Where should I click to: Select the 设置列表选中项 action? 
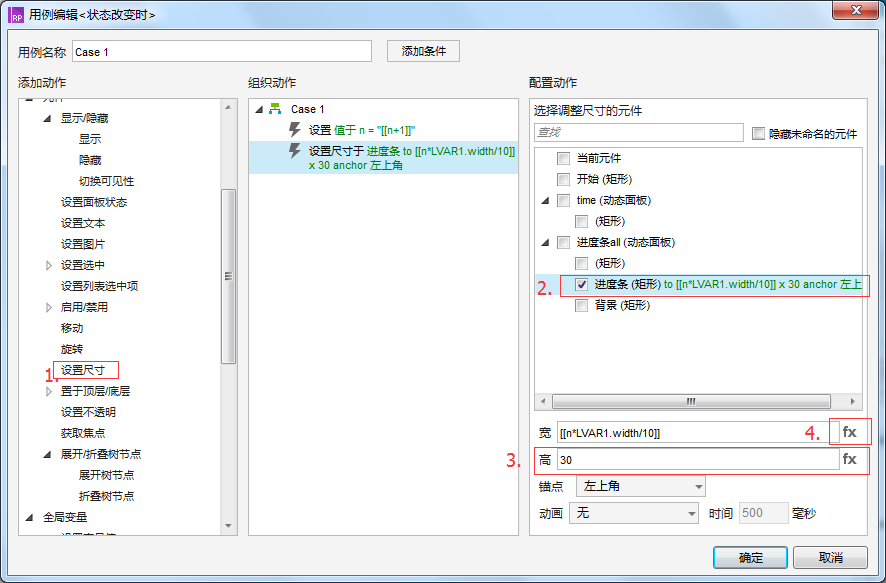[99, 286]
